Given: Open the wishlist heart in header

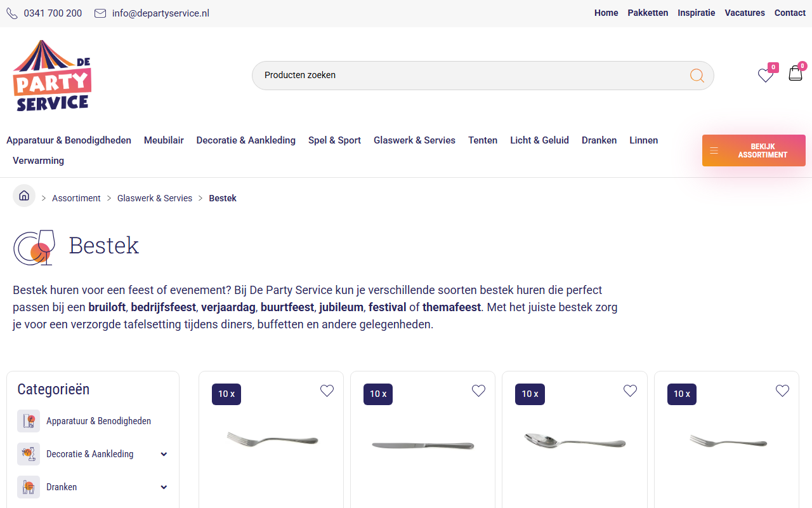Looking at the screenshot, I should (766, 76).
